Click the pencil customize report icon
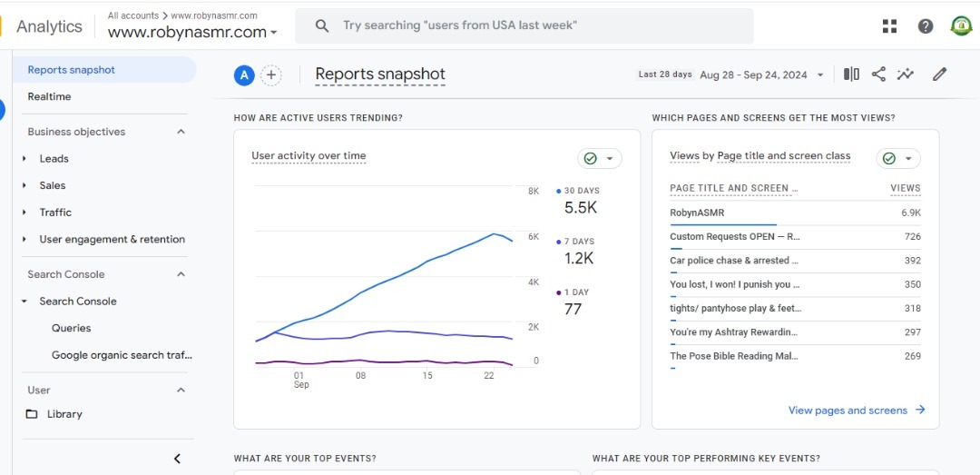The width and height of the screenshot is (980, 475). click(x=939, y=74)
